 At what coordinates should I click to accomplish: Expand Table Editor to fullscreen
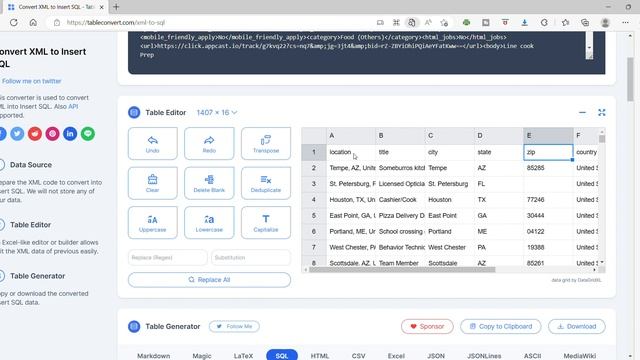(602, 112)
